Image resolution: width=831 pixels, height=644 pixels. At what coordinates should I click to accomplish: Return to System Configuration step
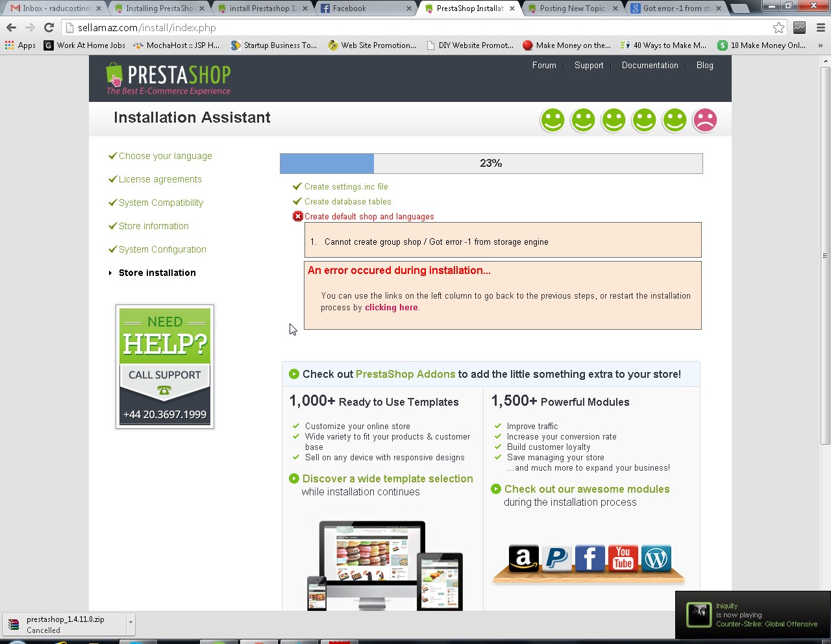pos(162,249)
